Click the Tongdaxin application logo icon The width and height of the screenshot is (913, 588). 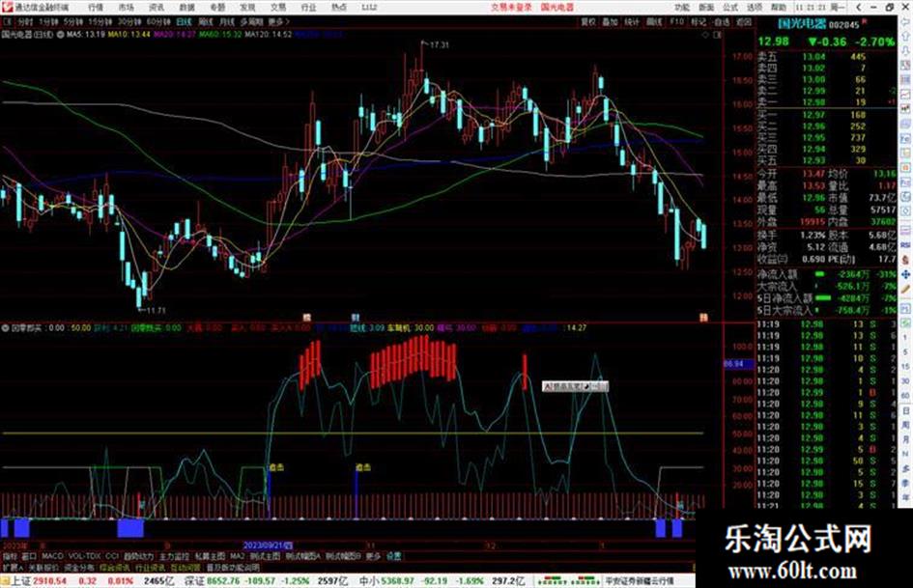(x=8, y=7)
